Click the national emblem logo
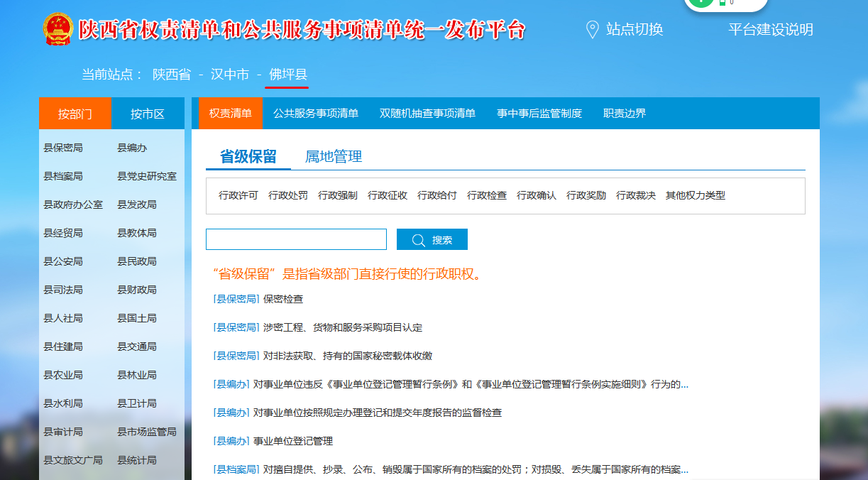The image size is (868, 480). click(x=57, y=30)
